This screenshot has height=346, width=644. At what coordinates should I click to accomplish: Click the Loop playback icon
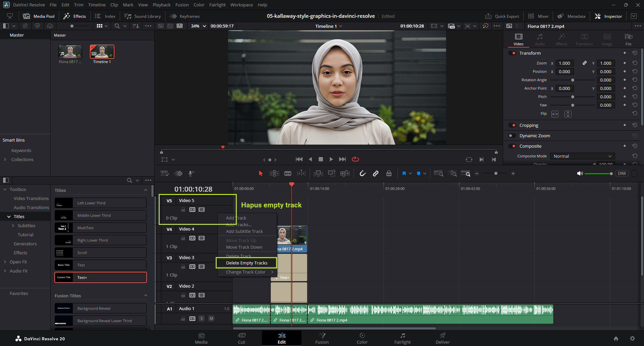click(x=355, y=159)
